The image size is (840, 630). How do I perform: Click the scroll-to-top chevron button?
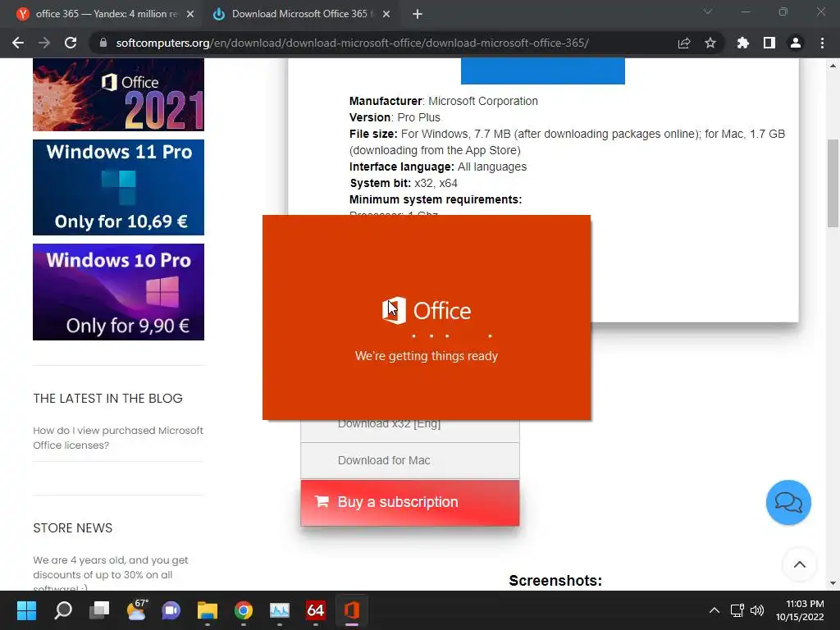point(799,564)
